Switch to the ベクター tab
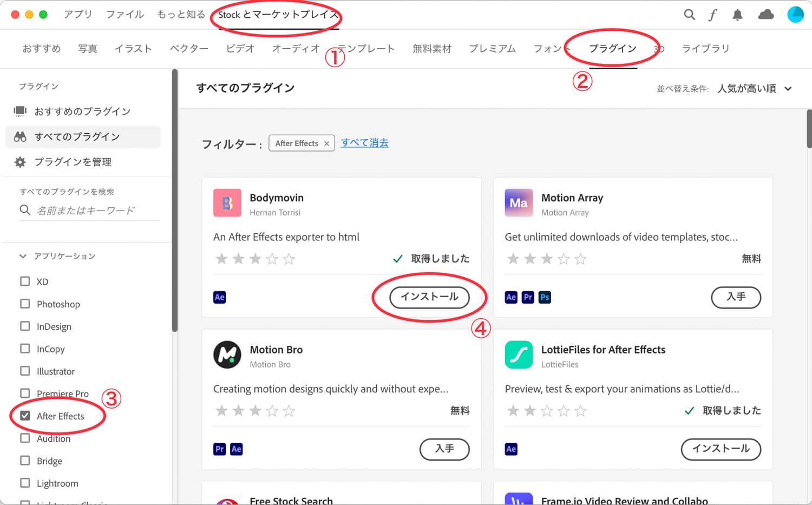This screenshot has height=505, width=812. click(189, 49)
